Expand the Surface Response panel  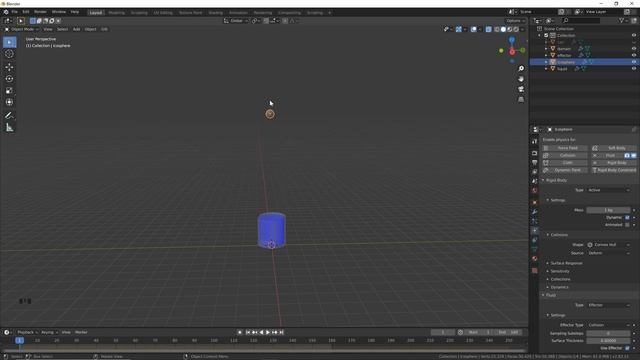click(566, 263)
